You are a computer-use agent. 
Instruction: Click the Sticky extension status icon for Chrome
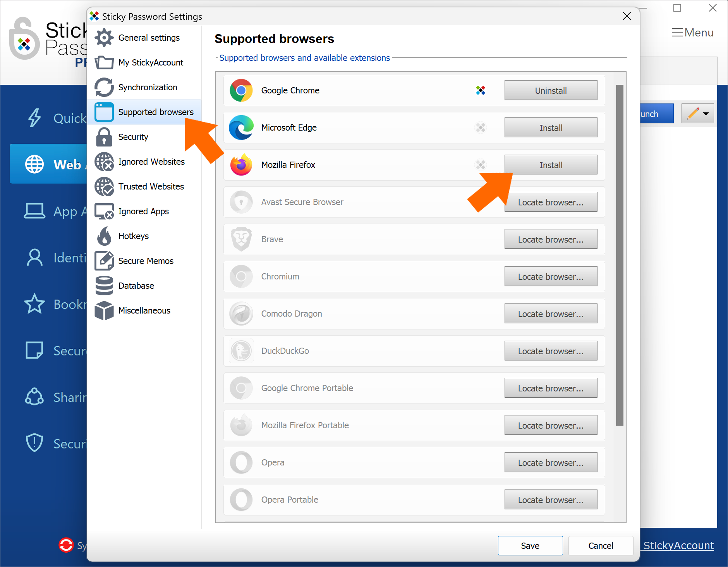(481, 90)
